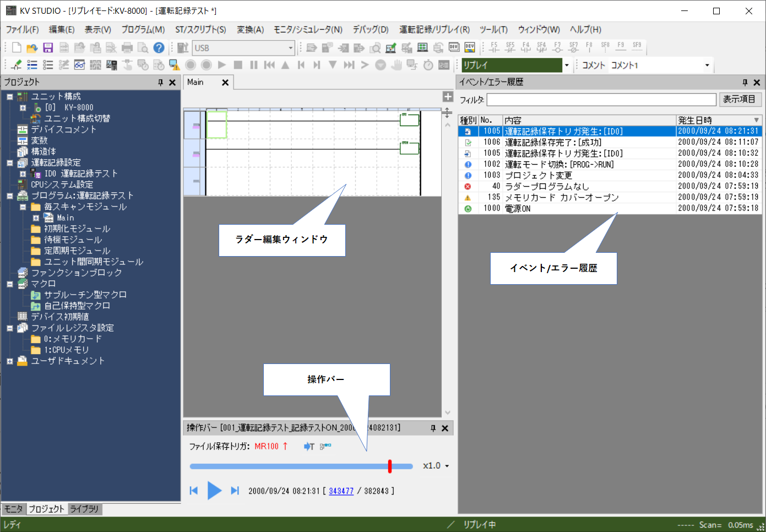The width and height of the screenshot is (766, 532).
Task: Switch to the ライブラリ tab at the bottom
Action: click(x=84, y=509)
